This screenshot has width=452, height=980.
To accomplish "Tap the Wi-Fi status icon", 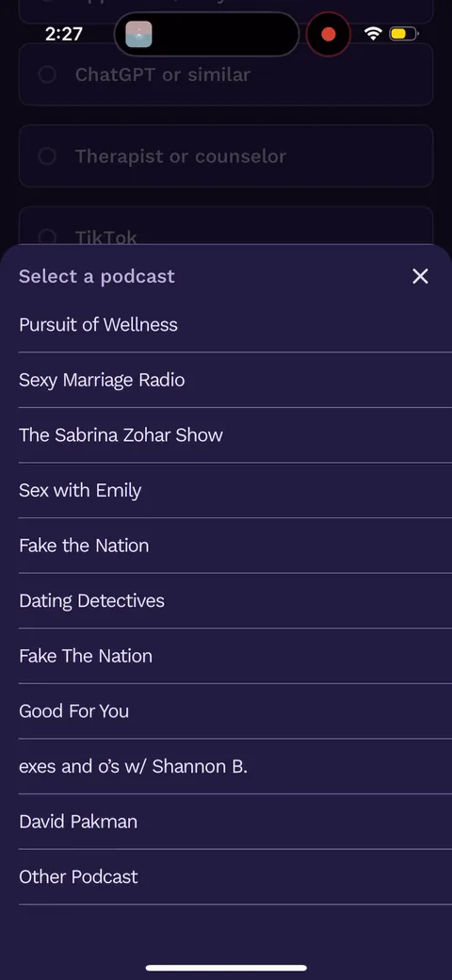I will pos(373,34).
